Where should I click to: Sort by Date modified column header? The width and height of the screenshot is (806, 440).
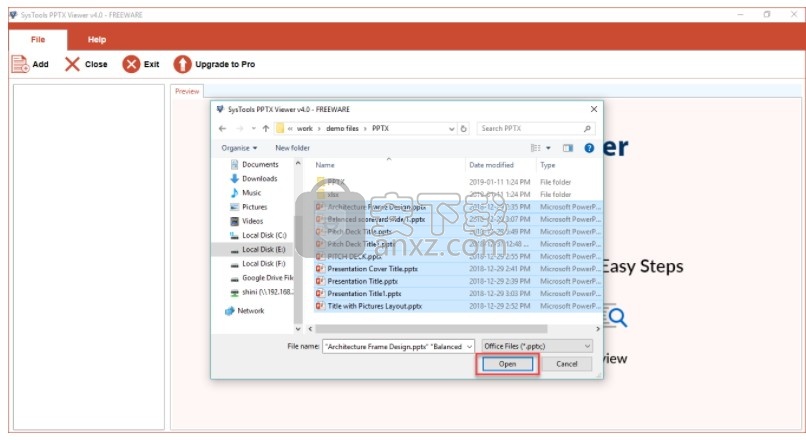click(x=491, y=165)
